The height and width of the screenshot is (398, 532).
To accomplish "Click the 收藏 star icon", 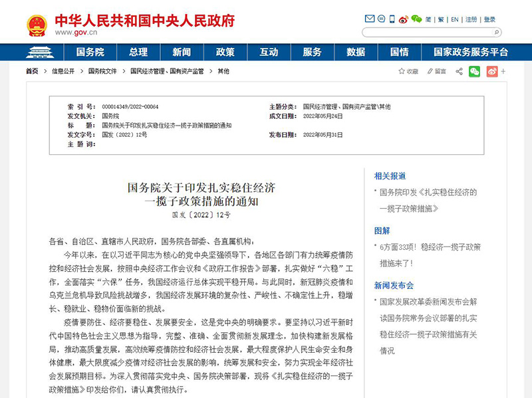I will (x=402, y=71).
